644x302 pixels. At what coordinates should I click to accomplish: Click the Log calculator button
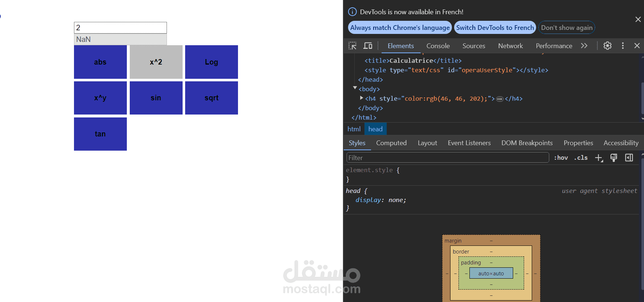tap(211, 62)
